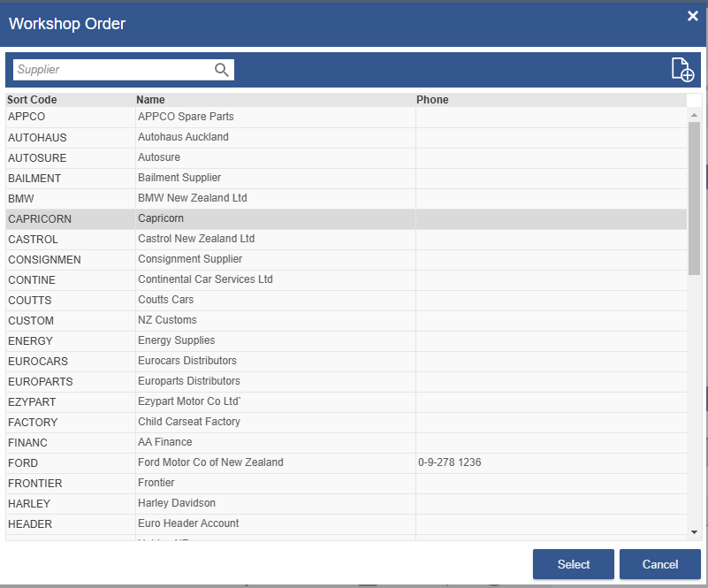Select Euro Header Account in the list
This screenshot has width=708, height=588.
pos(276,523)
